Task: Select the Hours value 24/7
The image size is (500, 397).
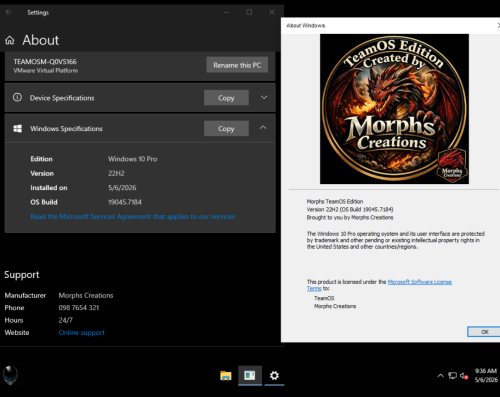Action: (x=66, y=320)
